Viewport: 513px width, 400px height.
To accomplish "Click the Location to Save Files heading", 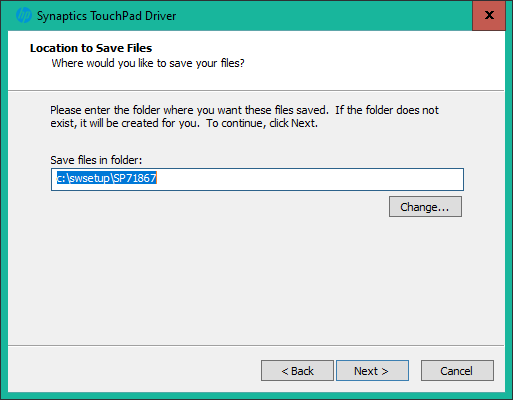I will tap(91, 48).
